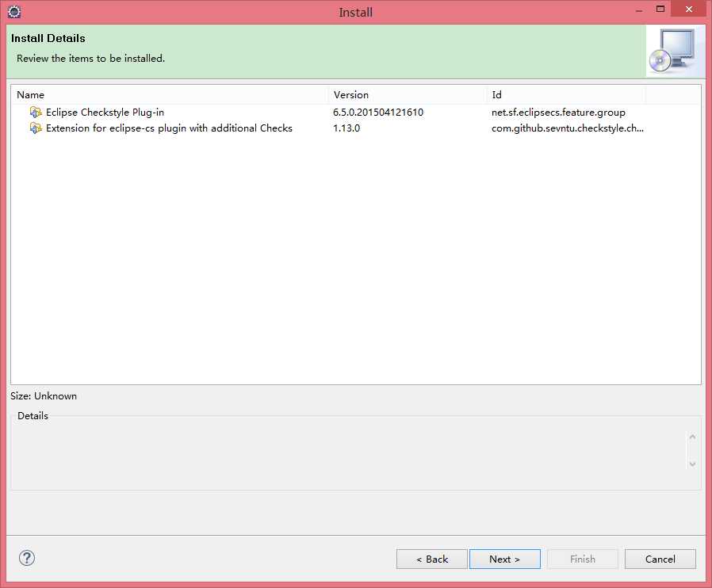Minimize the Install window
Screen dimensions: 712x588
(639, 10)
